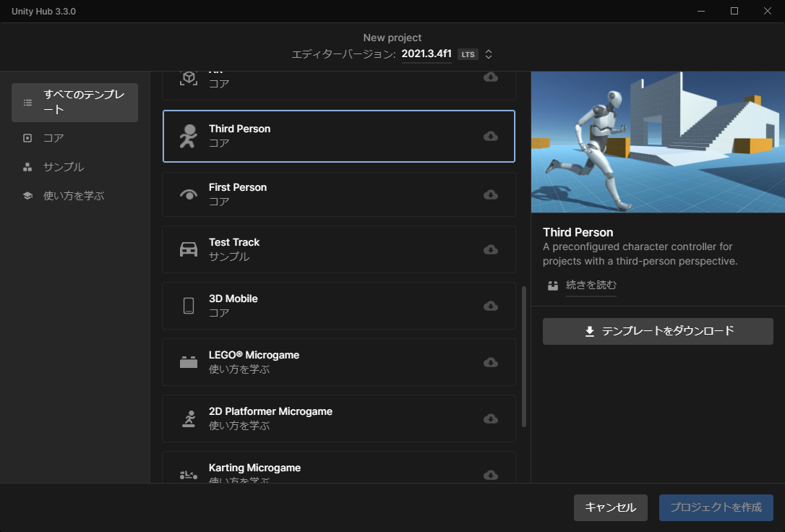Click the Third Person running figure icon
Image resolution: width=785 pixels, height=532 pixels.
tap(188, 136)
